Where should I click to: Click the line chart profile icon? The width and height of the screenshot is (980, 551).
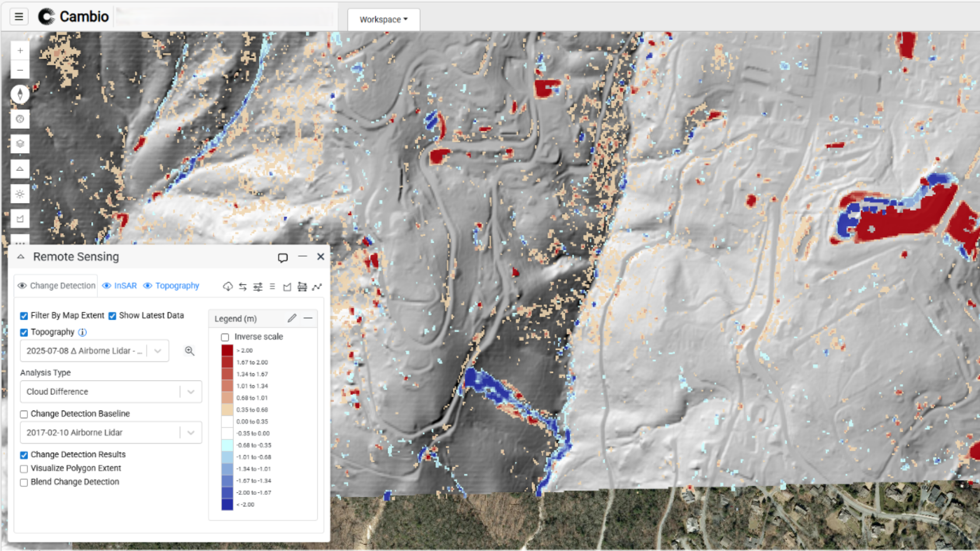pyautogui.click(x=317, y=286)
